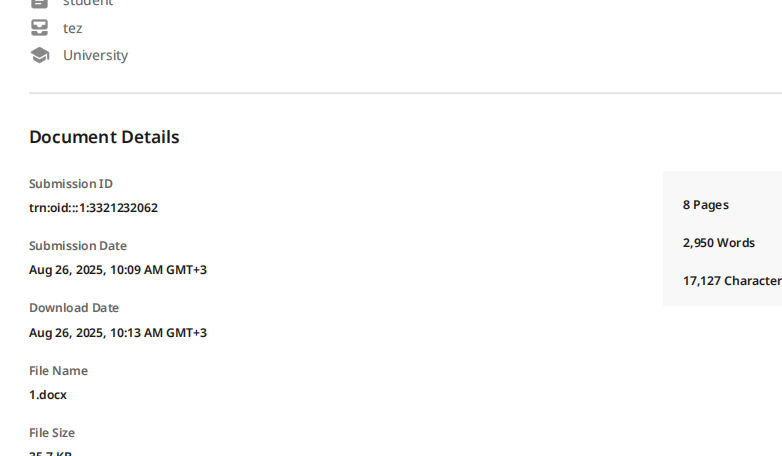Click the 8 Pages statistic
This screenshot has width=782, height=456.
point(706,205)
